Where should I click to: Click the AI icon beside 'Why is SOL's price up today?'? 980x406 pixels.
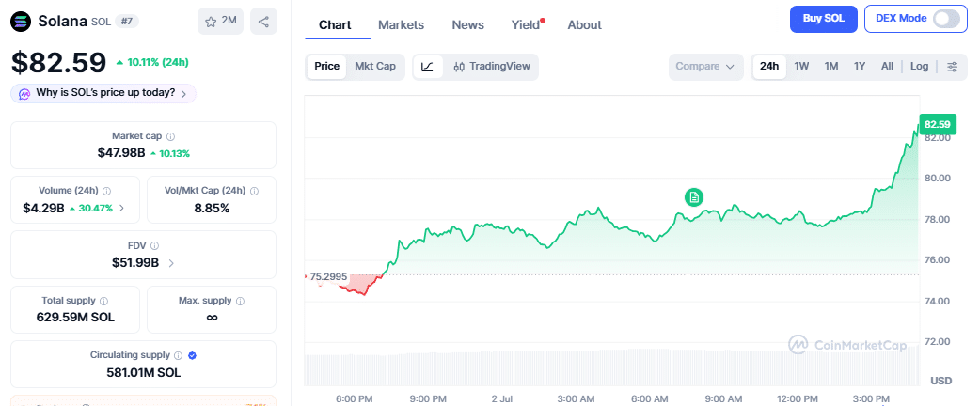tap(24, 94)
